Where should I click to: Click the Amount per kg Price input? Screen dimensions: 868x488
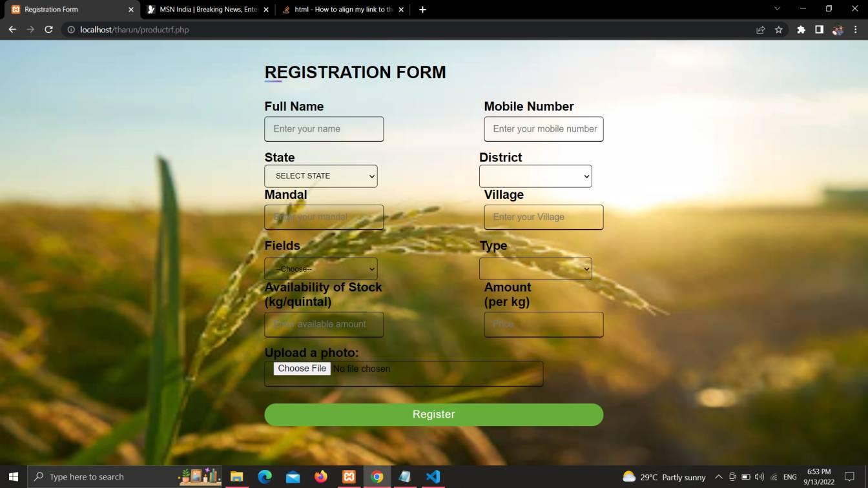click(x=544, y=325)
